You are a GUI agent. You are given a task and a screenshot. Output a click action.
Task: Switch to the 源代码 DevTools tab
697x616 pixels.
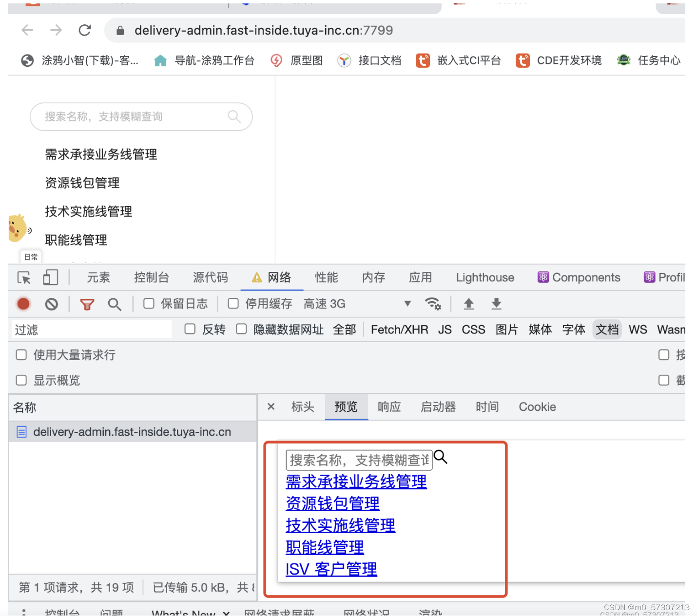point(210,277)
